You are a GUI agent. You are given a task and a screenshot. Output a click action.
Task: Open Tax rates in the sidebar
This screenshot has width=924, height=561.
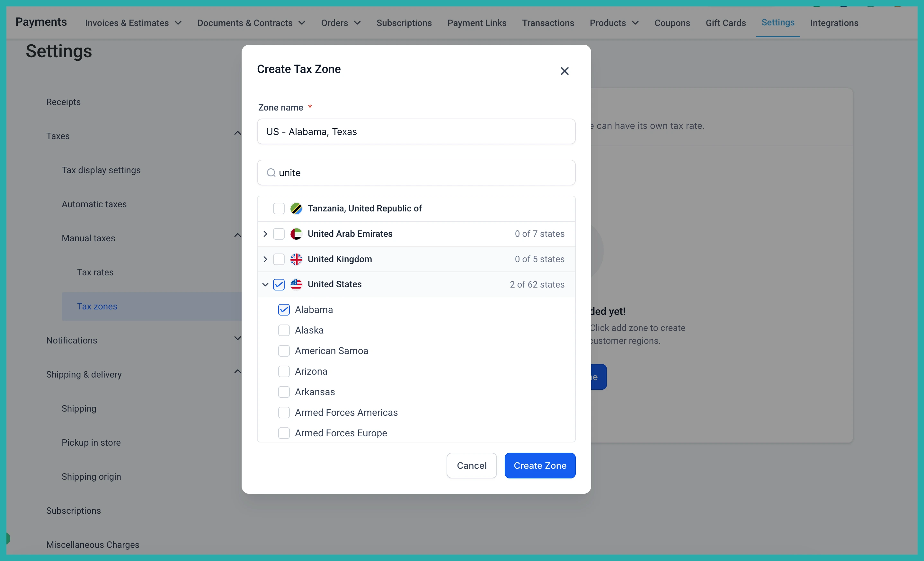[x=95, y=272]
